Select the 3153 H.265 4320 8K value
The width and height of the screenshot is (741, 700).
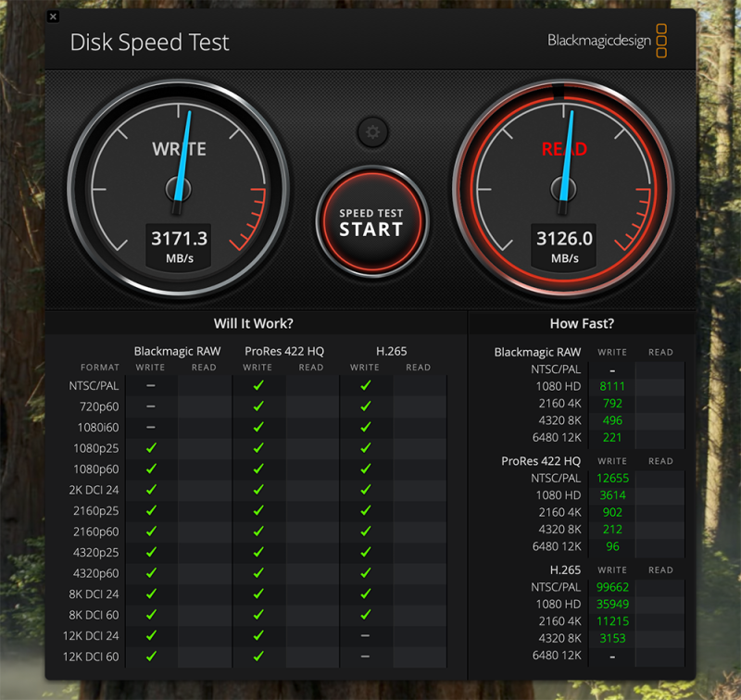pos(612,638)
